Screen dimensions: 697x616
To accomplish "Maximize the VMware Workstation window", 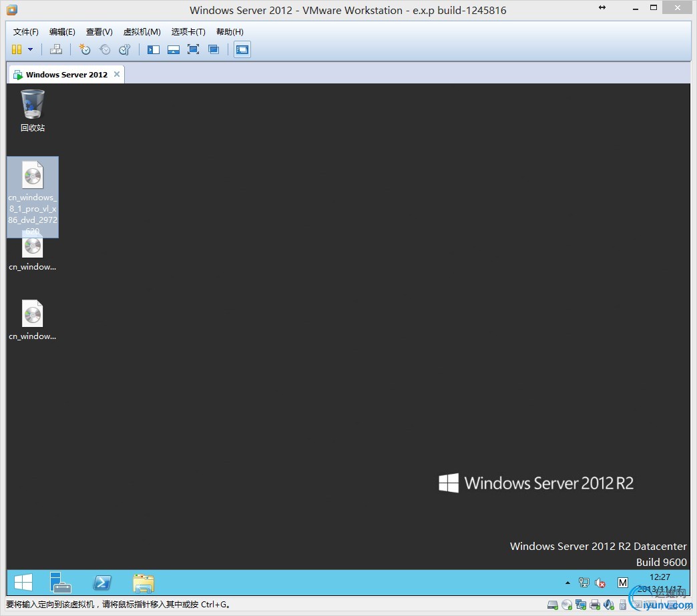I will coord(654,7).
